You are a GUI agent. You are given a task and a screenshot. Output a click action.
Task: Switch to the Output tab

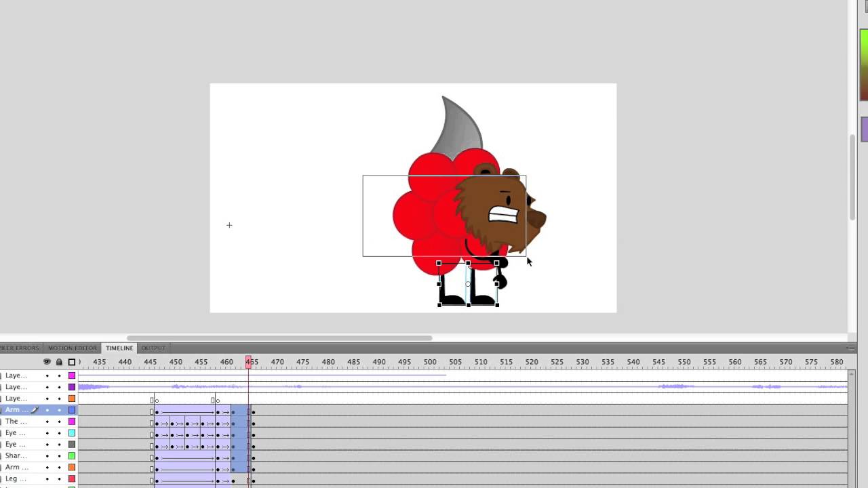coord(153,348)
